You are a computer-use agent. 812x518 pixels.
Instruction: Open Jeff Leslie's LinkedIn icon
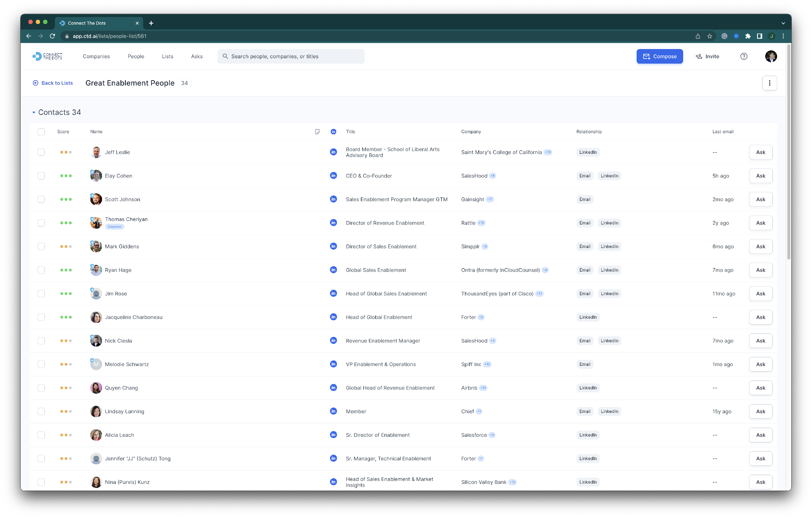[333, 152]
